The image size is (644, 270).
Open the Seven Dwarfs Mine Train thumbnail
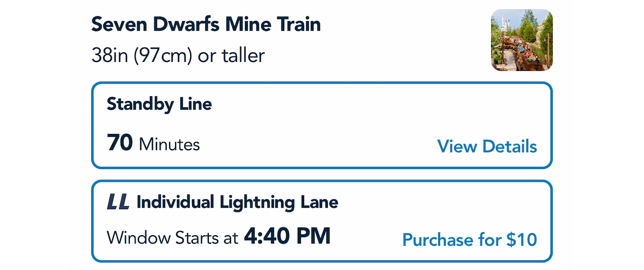click(522, 40)
